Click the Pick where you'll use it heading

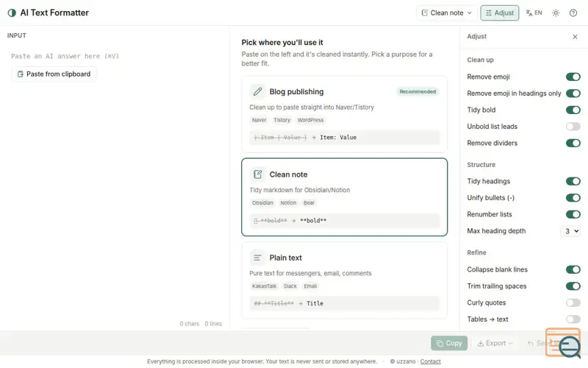(282, 43)
